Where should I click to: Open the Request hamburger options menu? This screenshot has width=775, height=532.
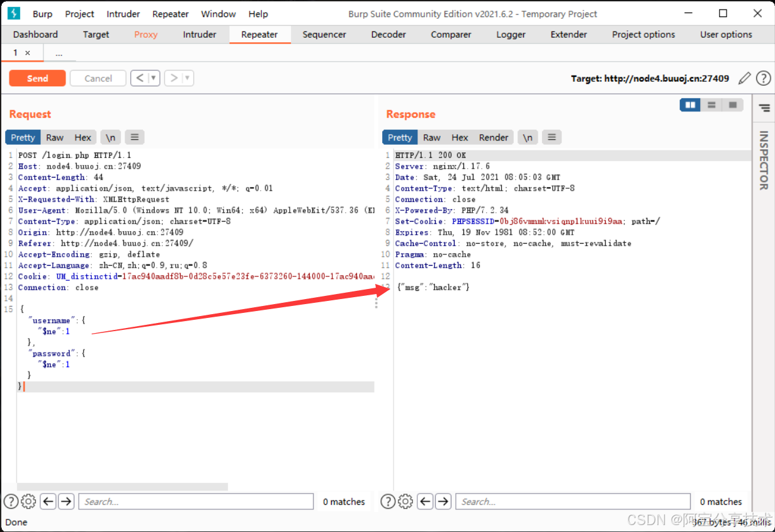coord(135,137)
